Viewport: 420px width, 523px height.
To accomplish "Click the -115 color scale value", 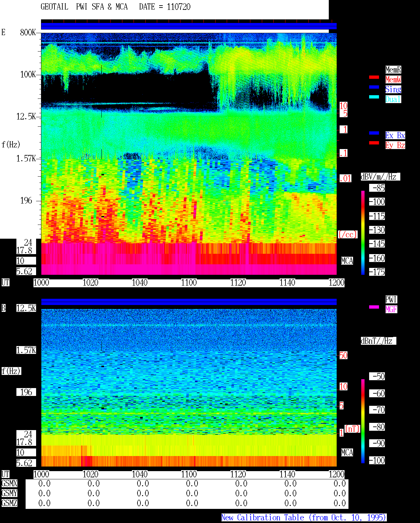I will point(377,216).
